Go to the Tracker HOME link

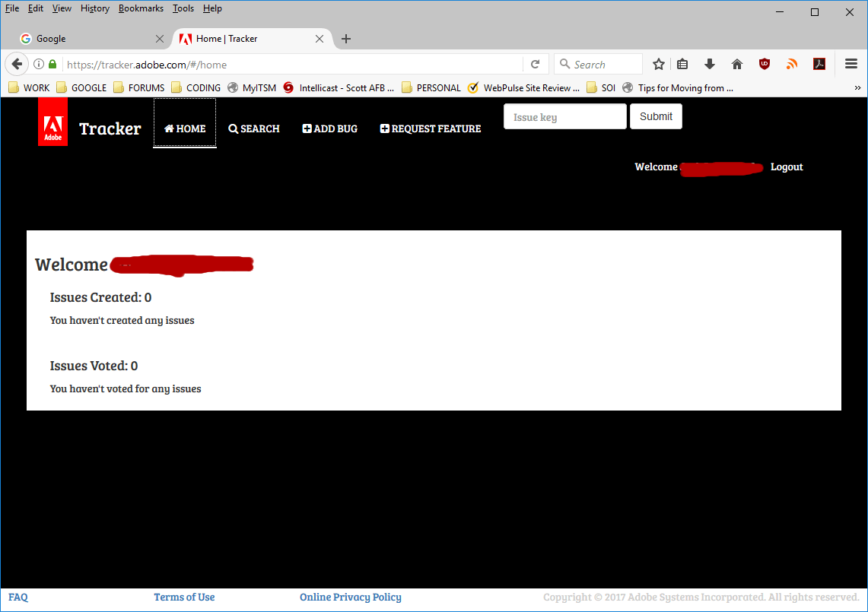pyautogui.click(x=185, y=128)
